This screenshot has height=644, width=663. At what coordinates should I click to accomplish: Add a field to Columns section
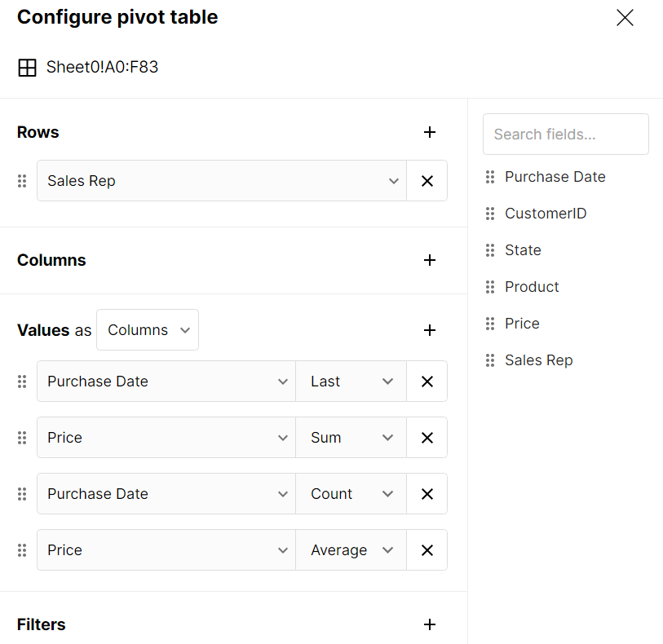tap(430, 260)
